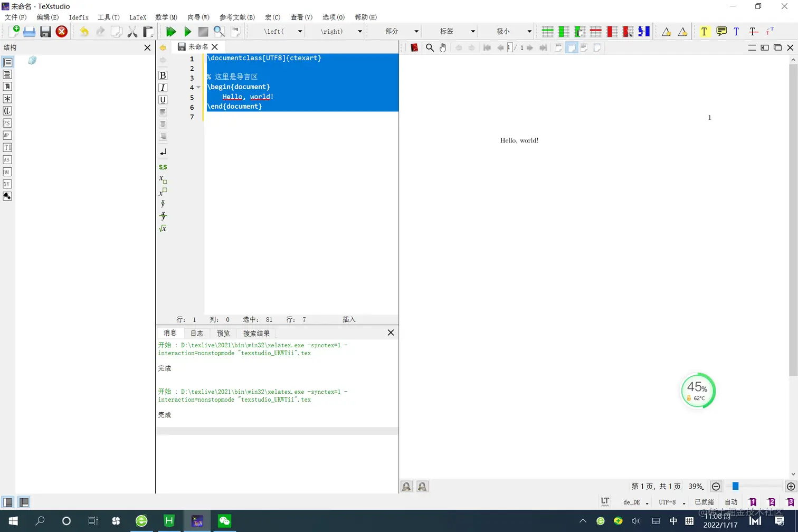
Task: Insert a new line with the return arrow icon
Action: (163, 152)
